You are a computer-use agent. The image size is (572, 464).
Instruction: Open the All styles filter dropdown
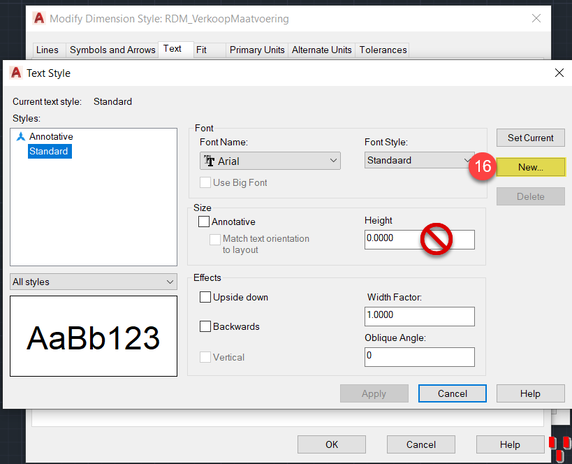pos(93,282)
